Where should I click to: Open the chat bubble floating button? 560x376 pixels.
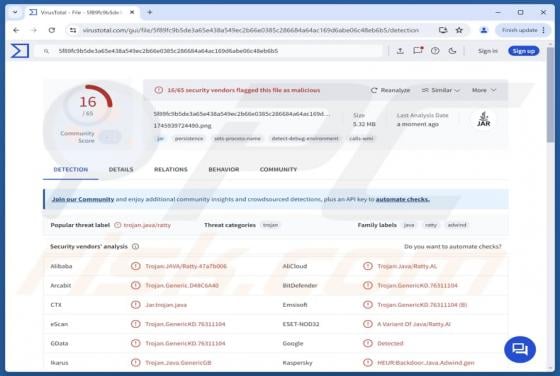click(520, 349)
